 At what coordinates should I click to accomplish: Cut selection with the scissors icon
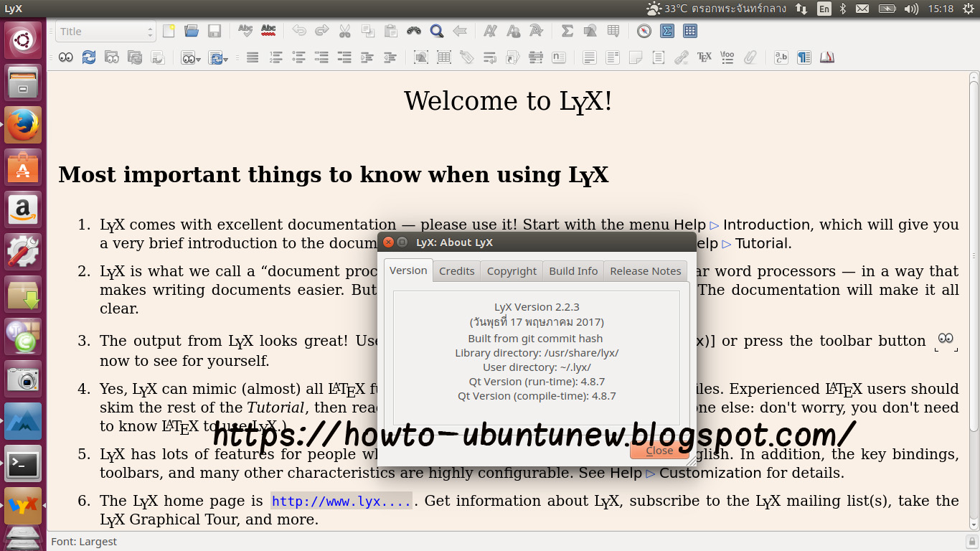(345, 31)
